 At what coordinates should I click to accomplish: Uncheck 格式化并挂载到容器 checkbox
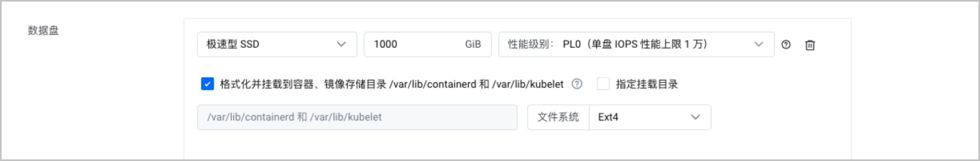[207, 84]
